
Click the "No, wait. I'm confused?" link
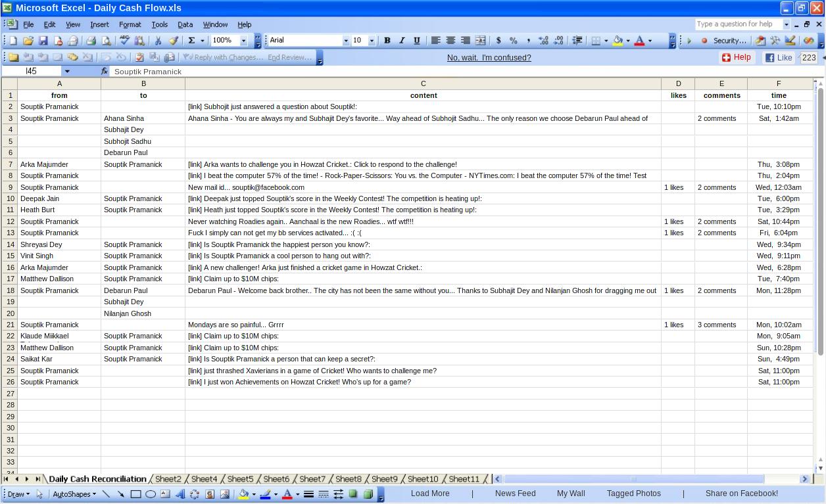click(489, 58)
